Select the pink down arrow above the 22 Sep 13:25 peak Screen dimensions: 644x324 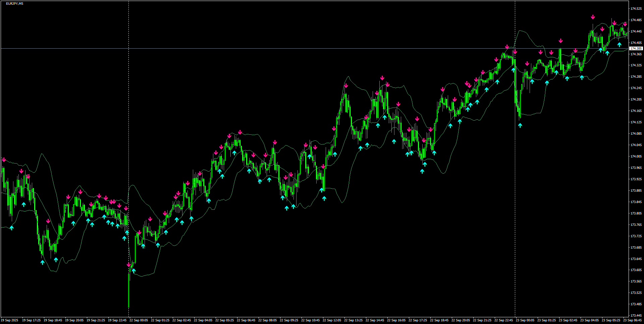346,85
